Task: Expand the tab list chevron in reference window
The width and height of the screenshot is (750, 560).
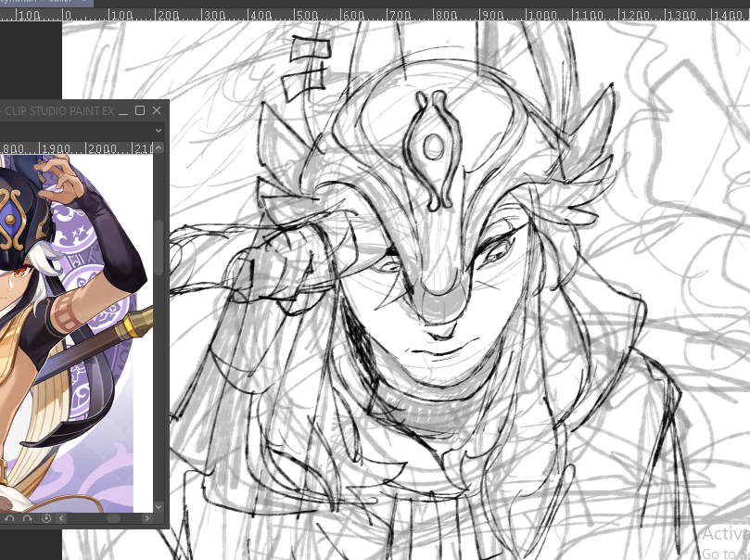Action: click(x=159, y=130)
